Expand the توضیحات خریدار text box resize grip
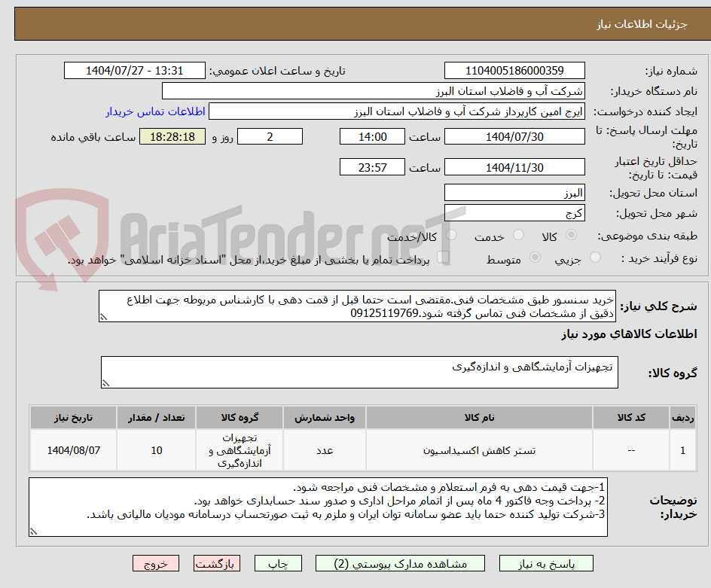The height and width of the screenshot is (588, 711). pos(34,532)
